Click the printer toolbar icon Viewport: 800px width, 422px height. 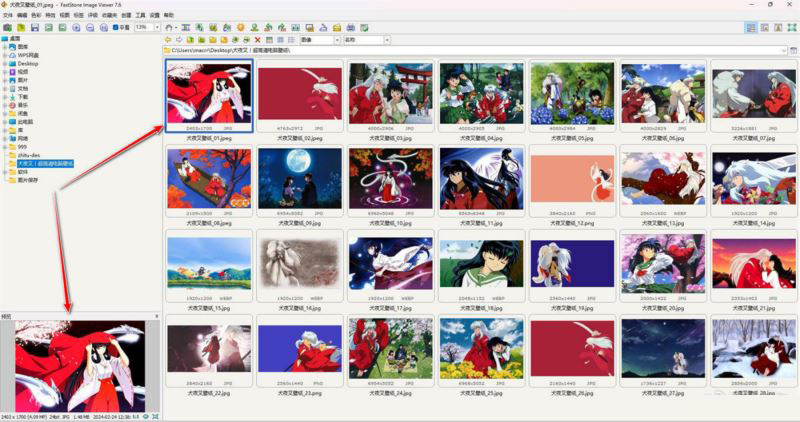[351, 28]
